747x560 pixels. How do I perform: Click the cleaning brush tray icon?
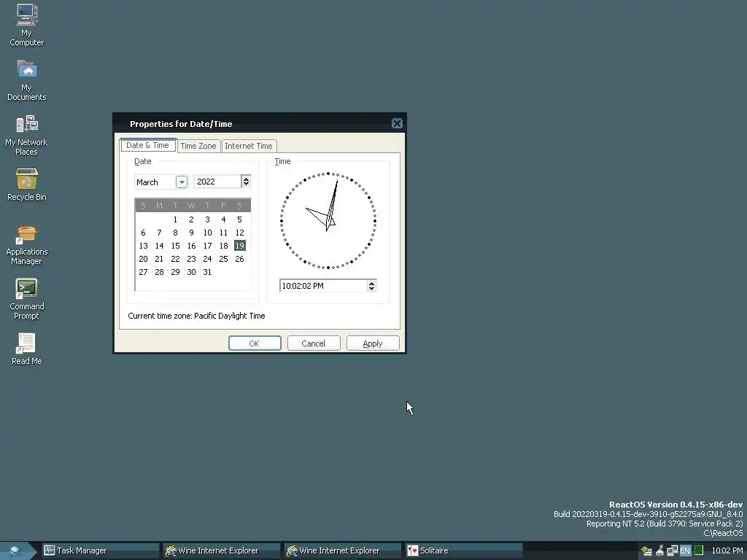point(659,551)
